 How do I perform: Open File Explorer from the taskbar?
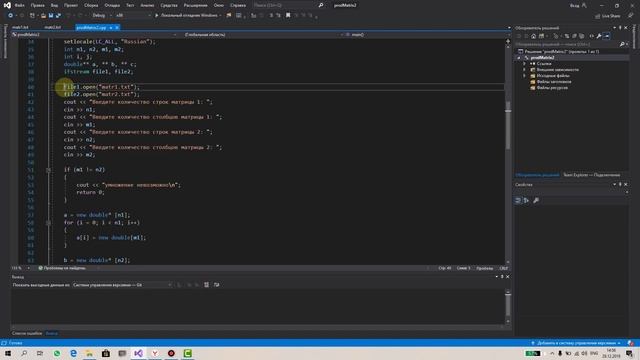[89, 353]
